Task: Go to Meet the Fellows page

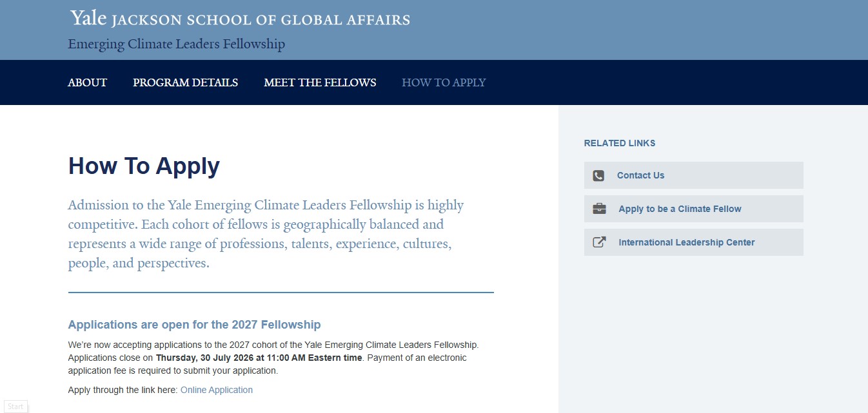Action: pyautogui.click(x=320, y=82)
